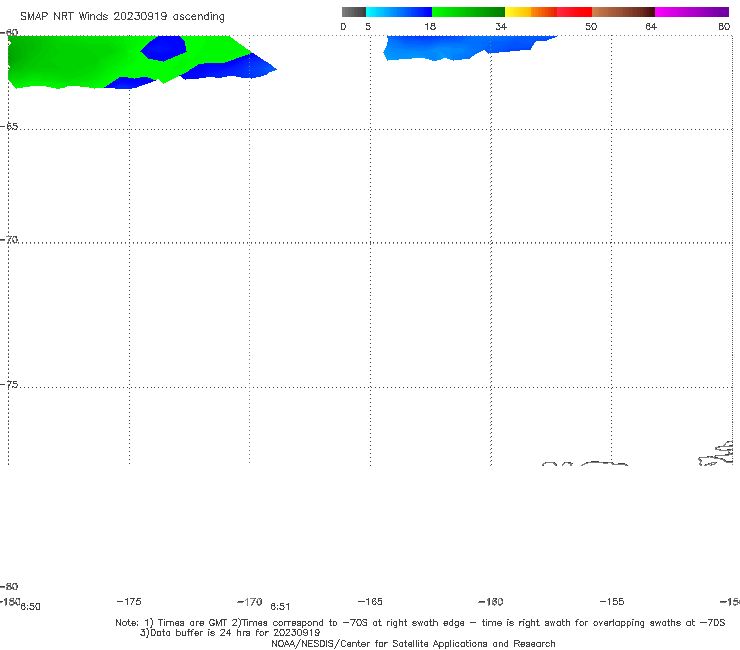Click the latitude label '-70'
Screen dimensions: 740x650
click(x=9, y=240)
